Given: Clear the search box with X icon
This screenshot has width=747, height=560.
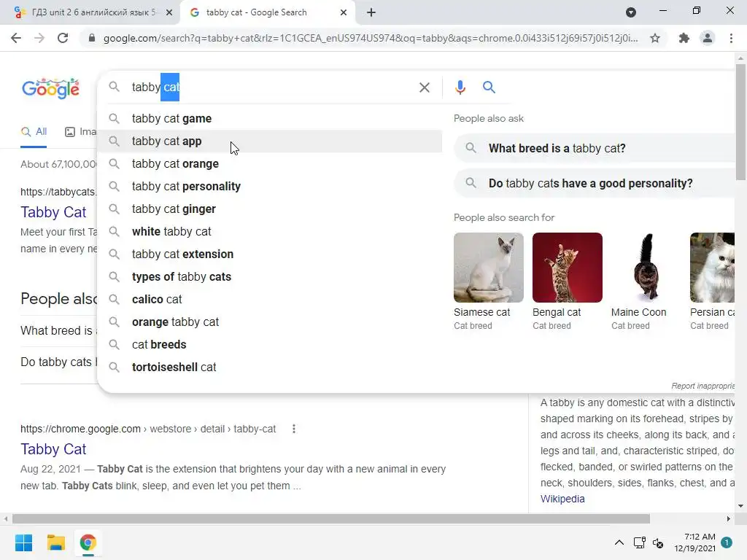Looking at the screenshot, I should (x=424, y=87).
